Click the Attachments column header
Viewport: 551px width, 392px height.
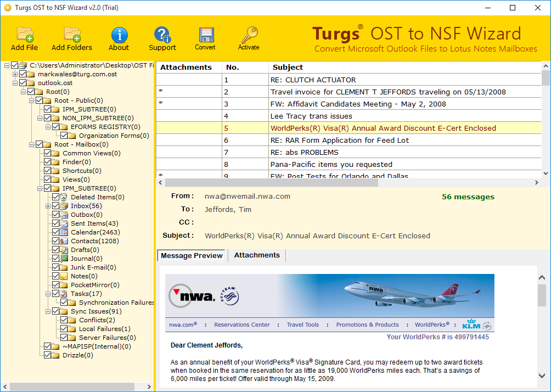coord(189,67)
